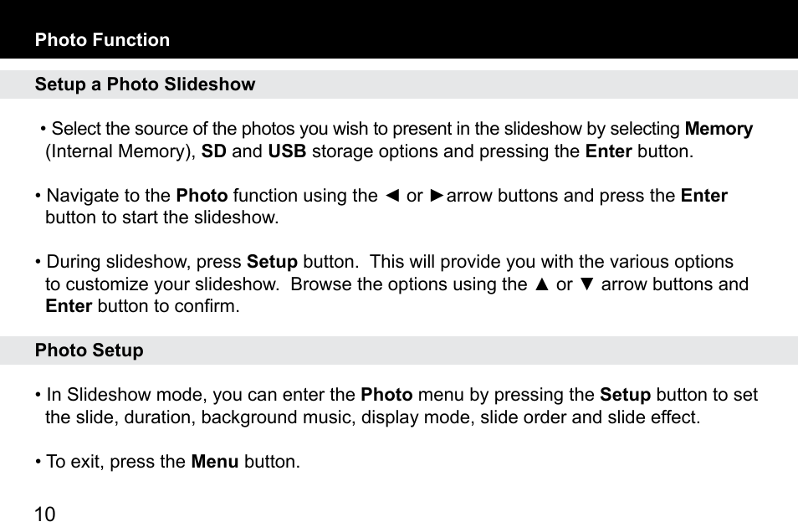The image size is (798, 532).
Task: Click the up arrow triangle symbol
Action: tap(542, 284)
